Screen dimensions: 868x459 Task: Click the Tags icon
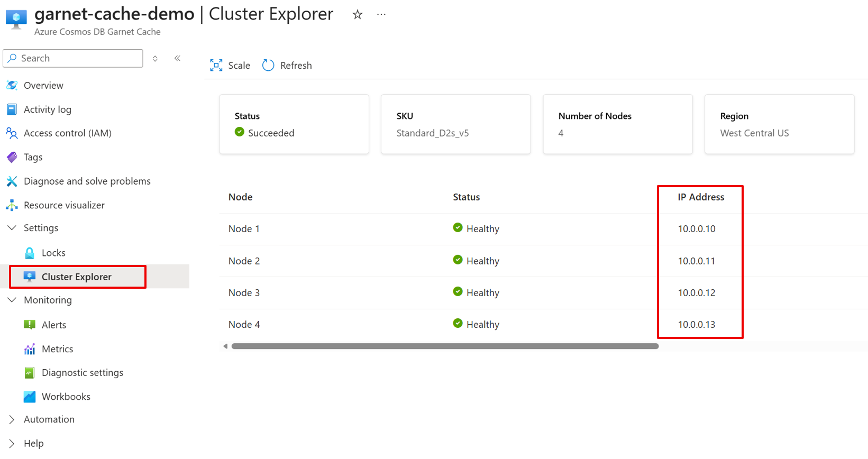coord(12,157)
